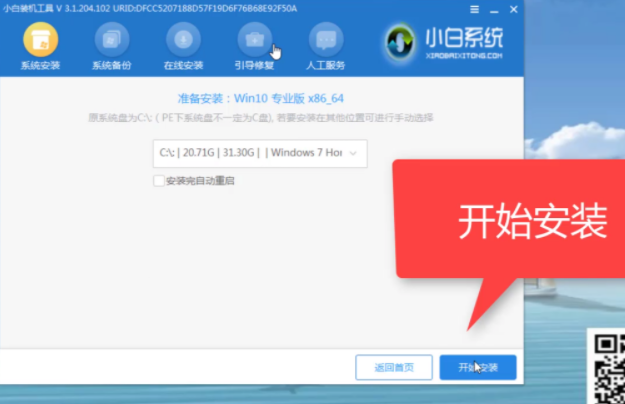Open the 系统备份 (system backup) icon
This screenshot has height=404, width=625.
[x=112, y=40]
